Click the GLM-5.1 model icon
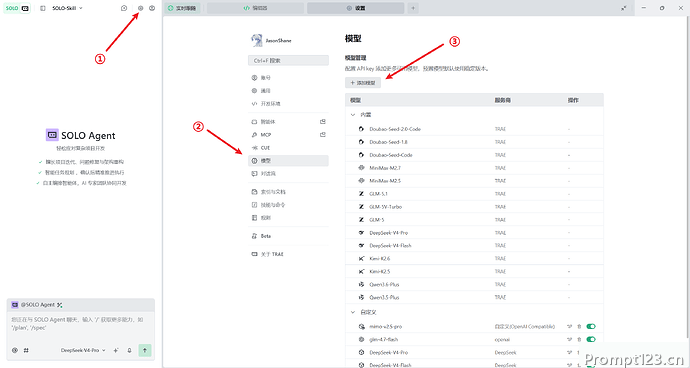The width and height of the screenshot is (690, 368). tap(362, 194)
